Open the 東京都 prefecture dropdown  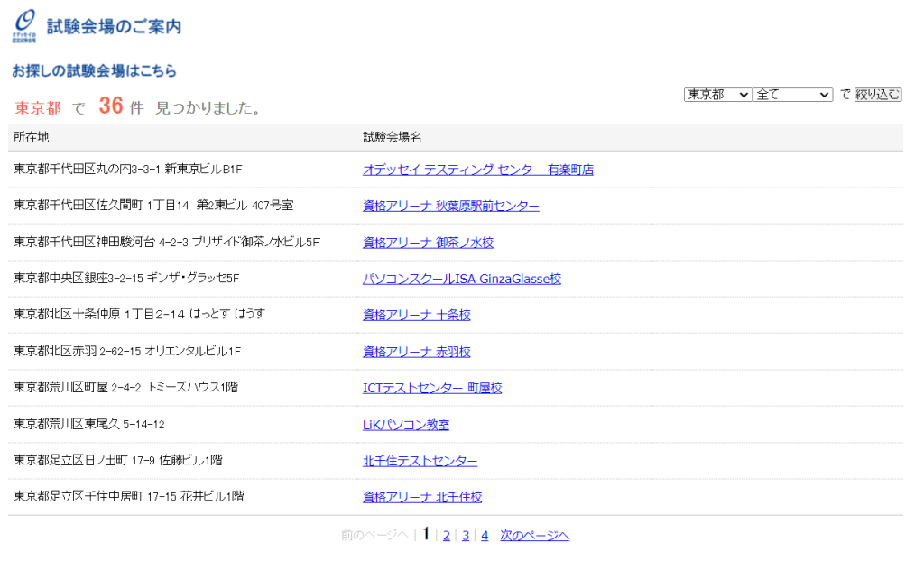(717, 95)
